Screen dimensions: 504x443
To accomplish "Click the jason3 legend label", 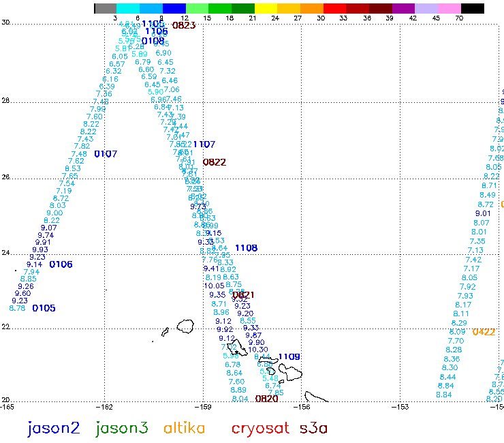I will coord(122,429).
